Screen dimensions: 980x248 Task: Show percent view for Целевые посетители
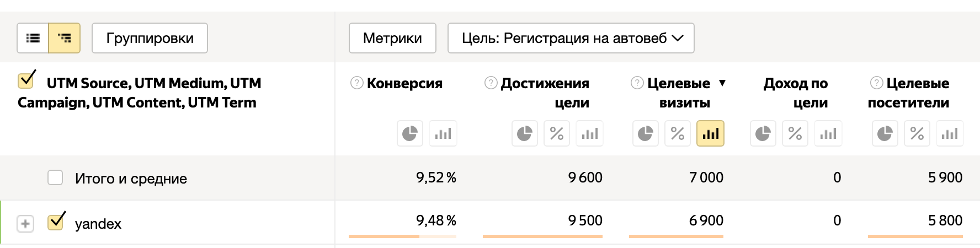(917, 133)
